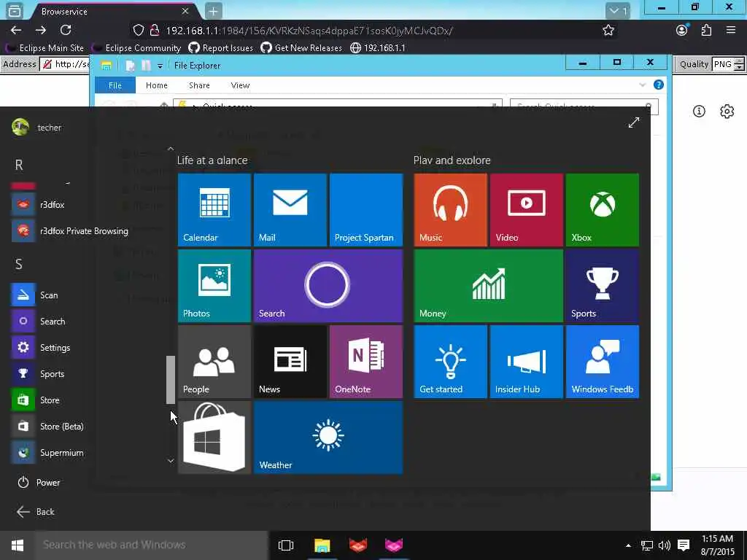
Task: Adjust the Quality PNG stepper
Action: [739, 64]
